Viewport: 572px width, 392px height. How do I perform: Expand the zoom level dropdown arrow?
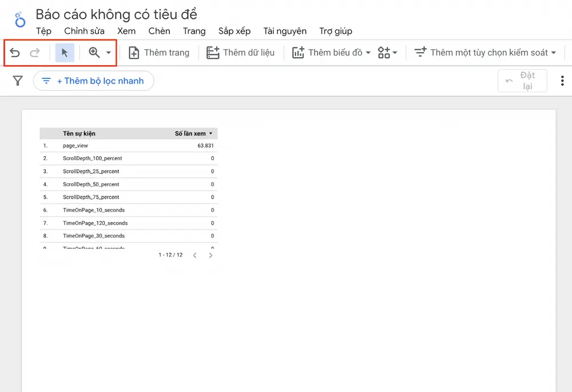point(108,53)
